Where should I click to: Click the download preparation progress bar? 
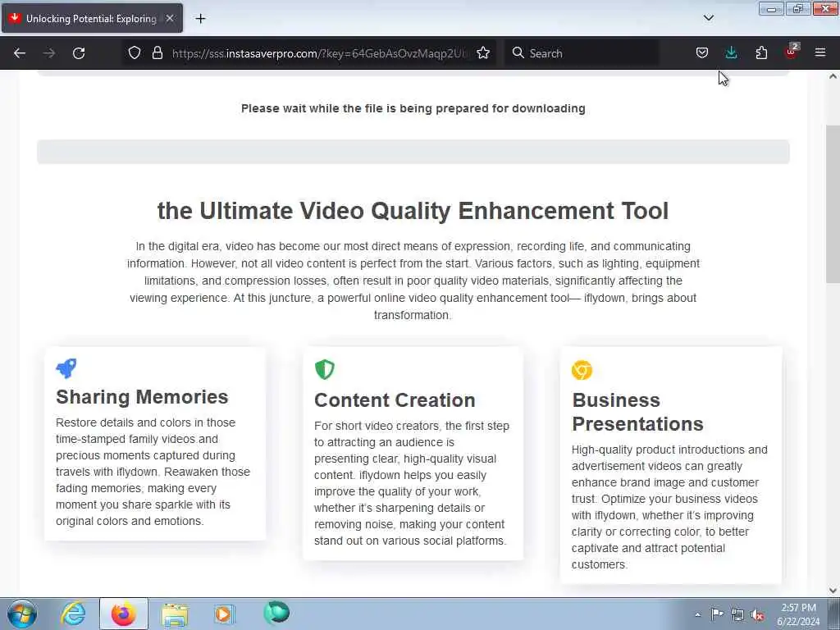(x=413, y=152)
